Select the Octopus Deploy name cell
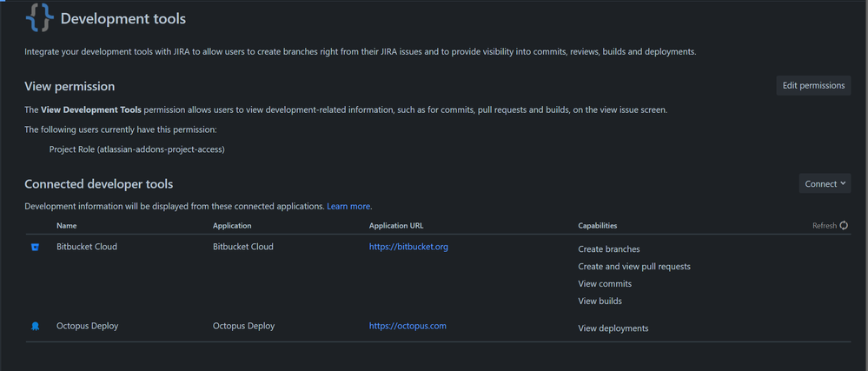Viewport: 868px width, 371px height. tap(87, 326)
